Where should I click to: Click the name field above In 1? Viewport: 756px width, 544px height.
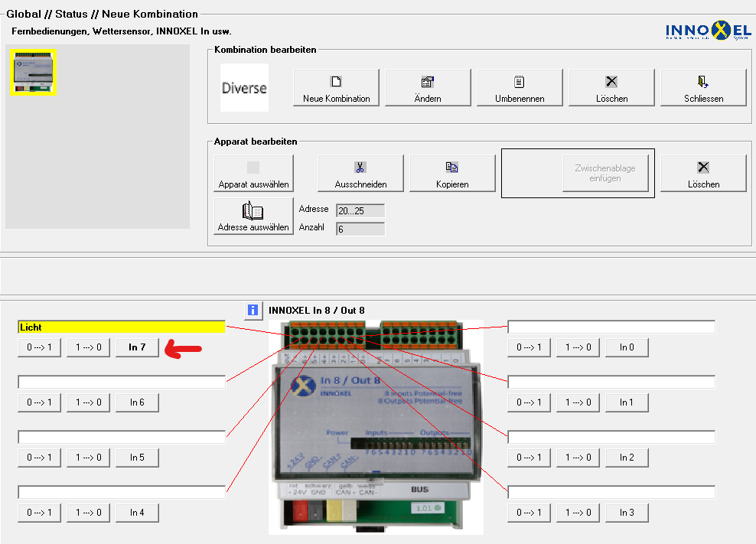611,382
